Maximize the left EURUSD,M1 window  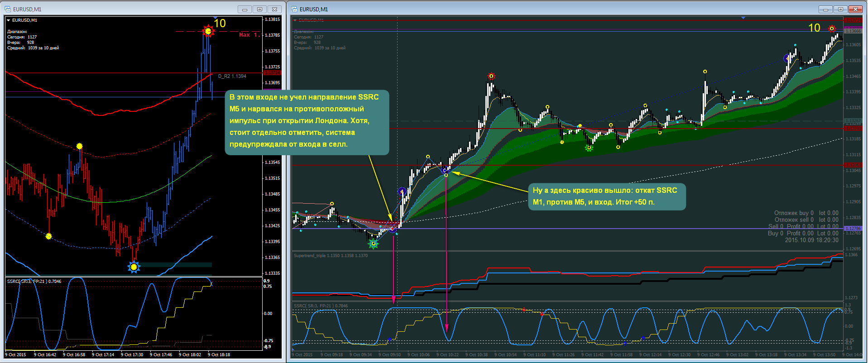coord(260,9)
